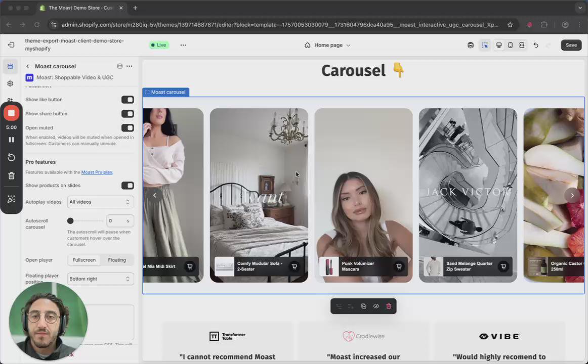Delete the screen recording
The width and height of the screenshot is (588, 364).
pos(11,175)
